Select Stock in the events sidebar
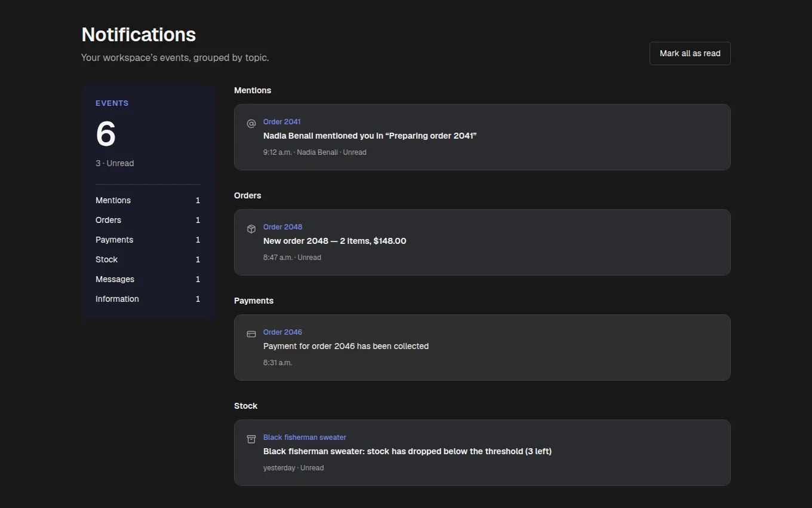Screen dimensions: 812x508 [x=147, y=259]
